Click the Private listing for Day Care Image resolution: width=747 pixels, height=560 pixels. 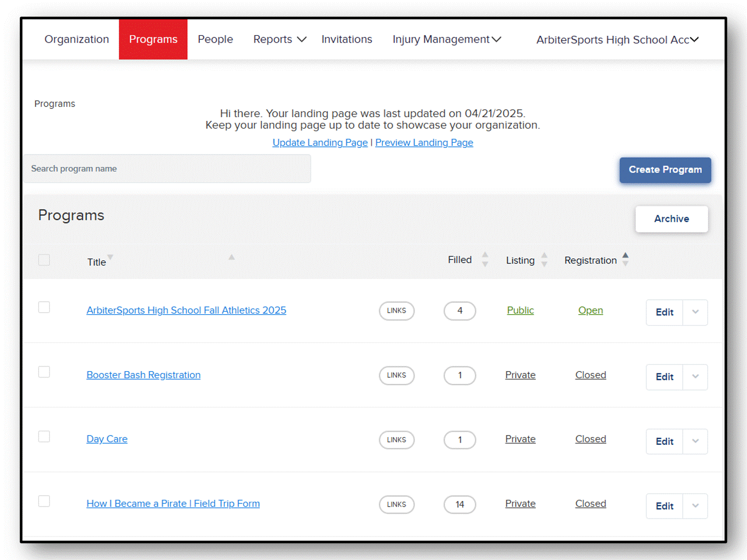click(520, 439)
